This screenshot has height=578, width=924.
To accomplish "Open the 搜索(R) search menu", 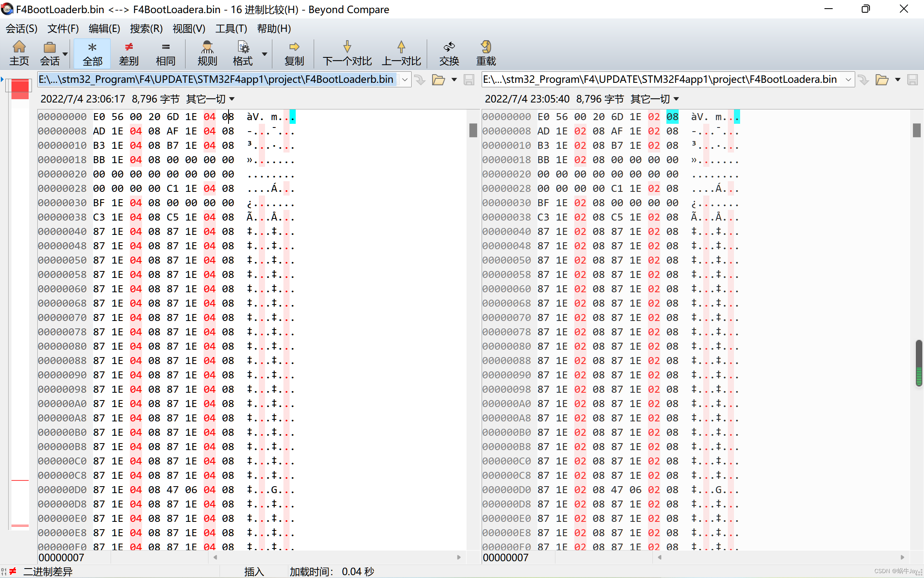I will (x=146, y=29).
